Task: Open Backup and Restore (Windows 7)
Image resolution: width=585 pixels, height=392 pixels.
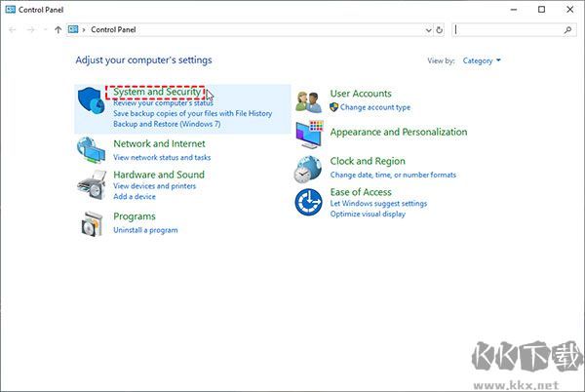Action: coord(167,124)
